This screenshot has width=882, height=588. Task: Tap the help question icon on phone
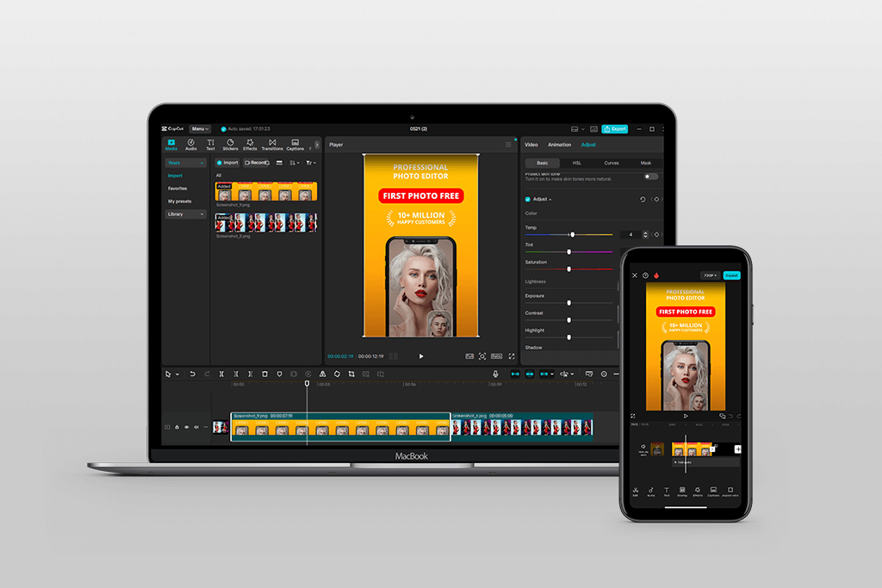(x=645, y=275)
